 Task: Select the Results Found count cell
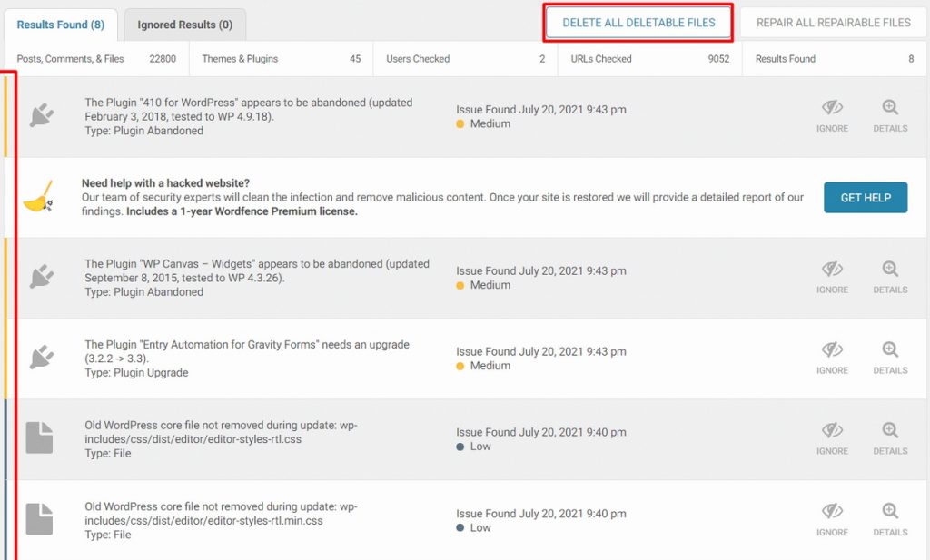pos(834,59)
